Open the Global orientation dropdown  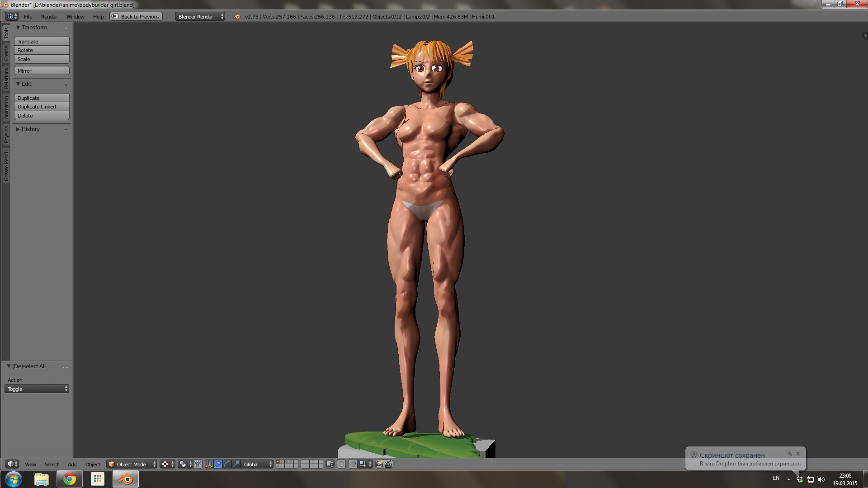(x=258, y=464)
